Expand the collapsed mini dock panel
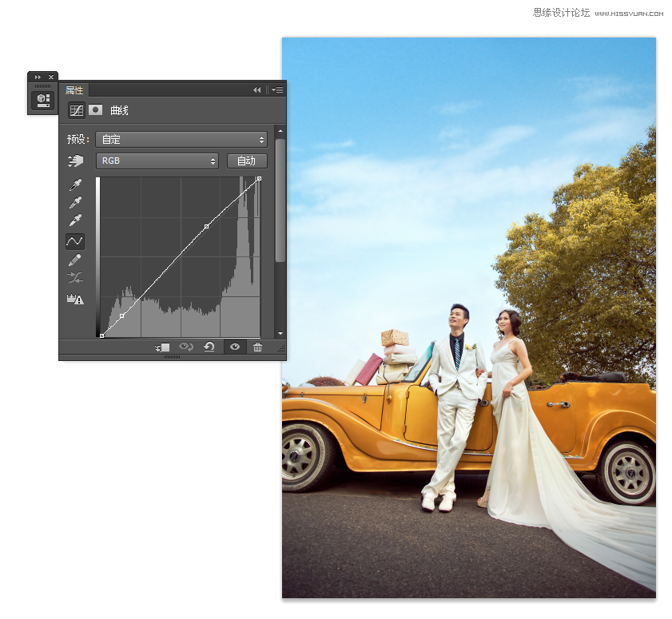The image size is (672, 619). [x=38, y=77]
